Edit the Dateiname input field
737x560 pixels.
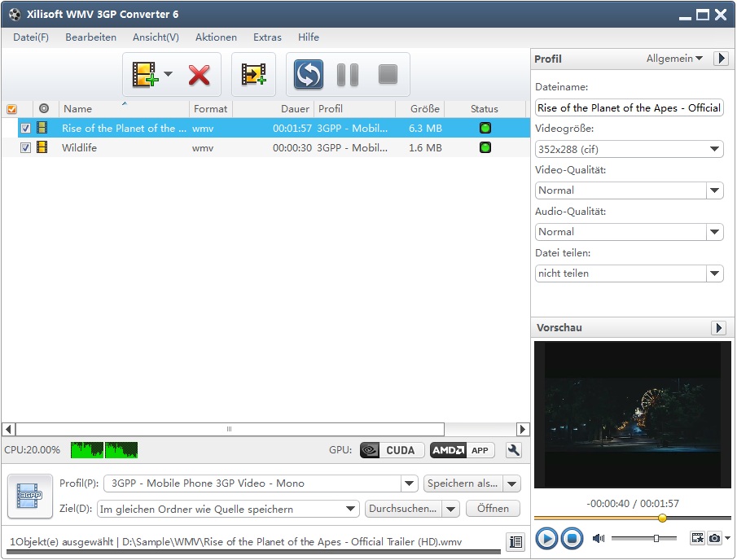629,108
